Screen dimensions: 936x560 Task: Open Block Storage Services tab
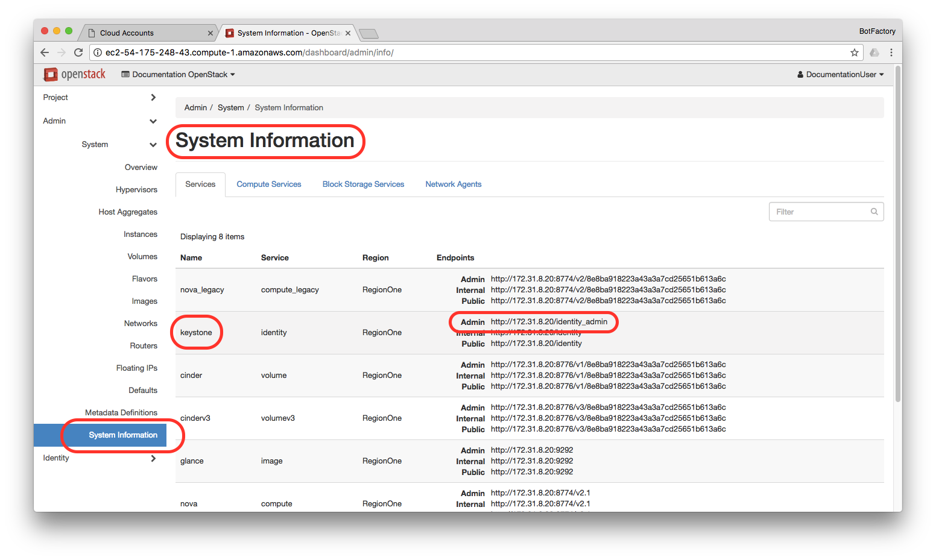pyautogui.click(x=363, y=184)
